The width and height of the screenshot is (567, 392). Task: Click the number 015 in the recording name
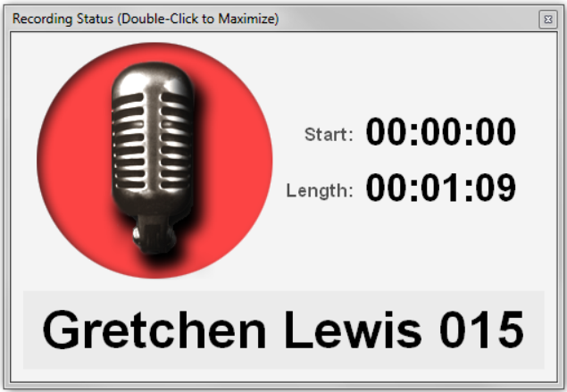(x=481, y=329)
